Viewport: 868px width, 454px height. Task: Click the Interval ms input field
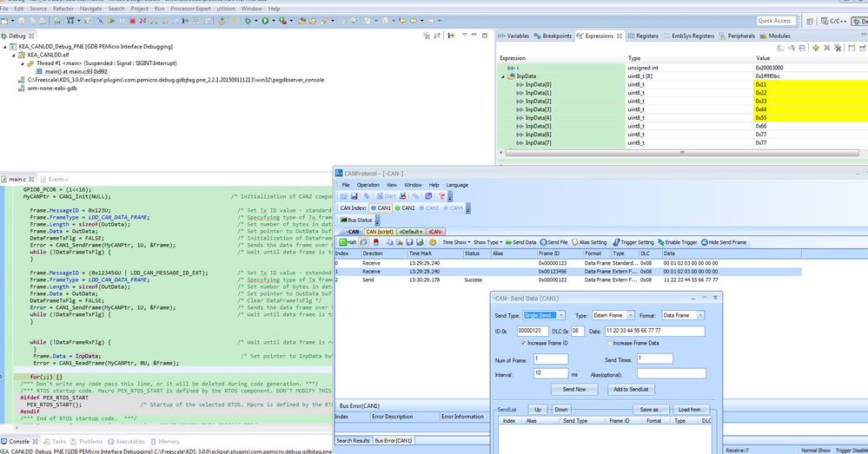click(550, 373)
